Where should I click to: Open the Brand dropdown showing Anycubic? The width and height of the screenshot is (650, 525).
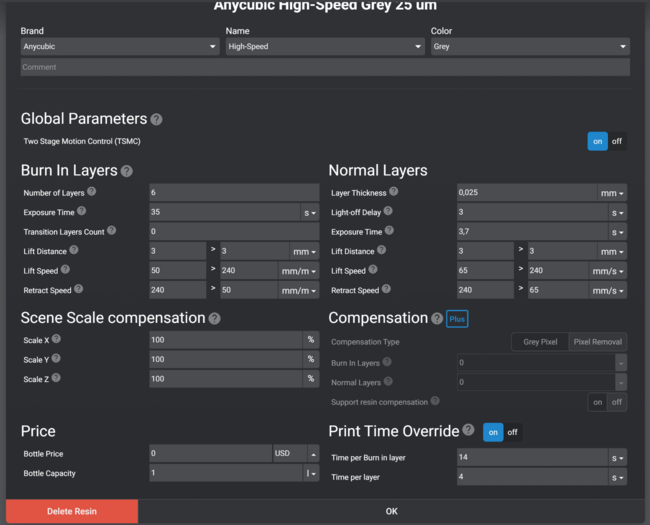[119, 46]
